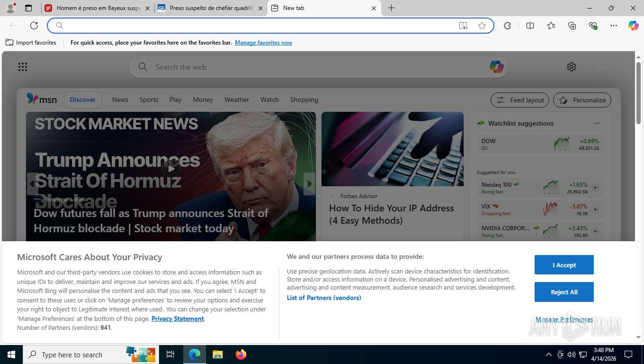Open the page settings gear icon
This screenshot has height=364, width=644.
click(x=572, y=67)
